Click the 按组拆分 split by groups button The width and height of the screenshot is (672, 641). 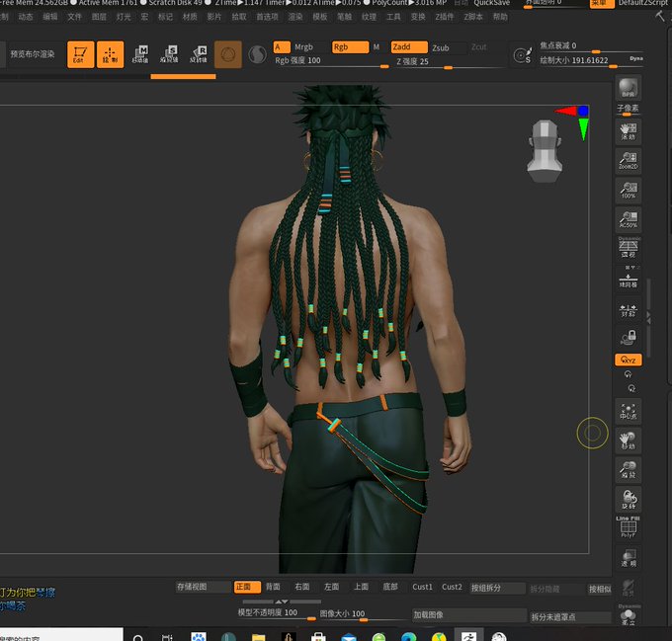[x=497, y=588]
